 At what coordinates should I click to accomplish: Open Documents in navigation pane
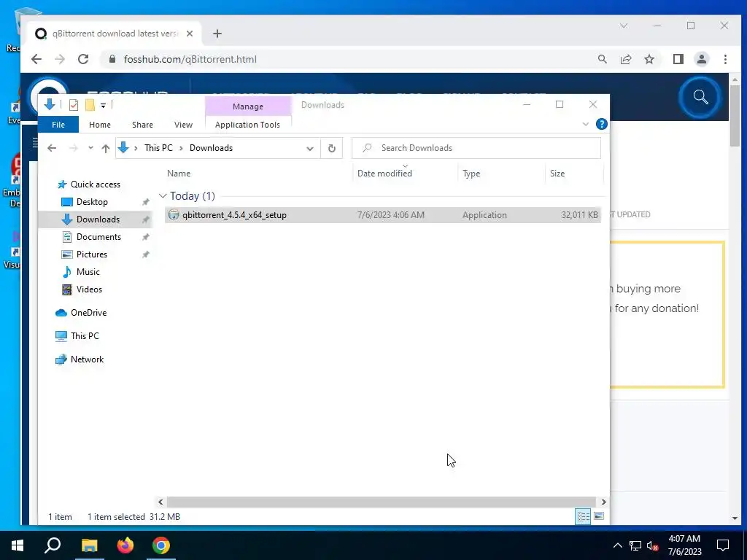click(x=98, y=237)
